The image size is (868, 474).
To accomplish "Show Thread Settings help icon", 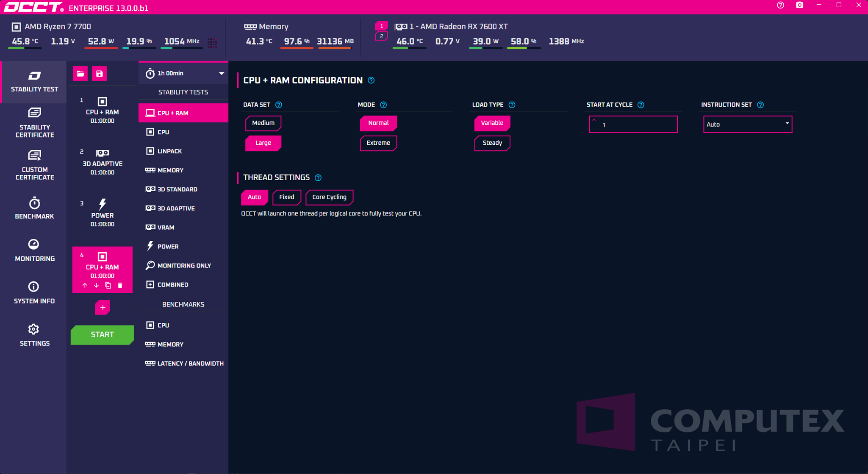I will 318,178.
